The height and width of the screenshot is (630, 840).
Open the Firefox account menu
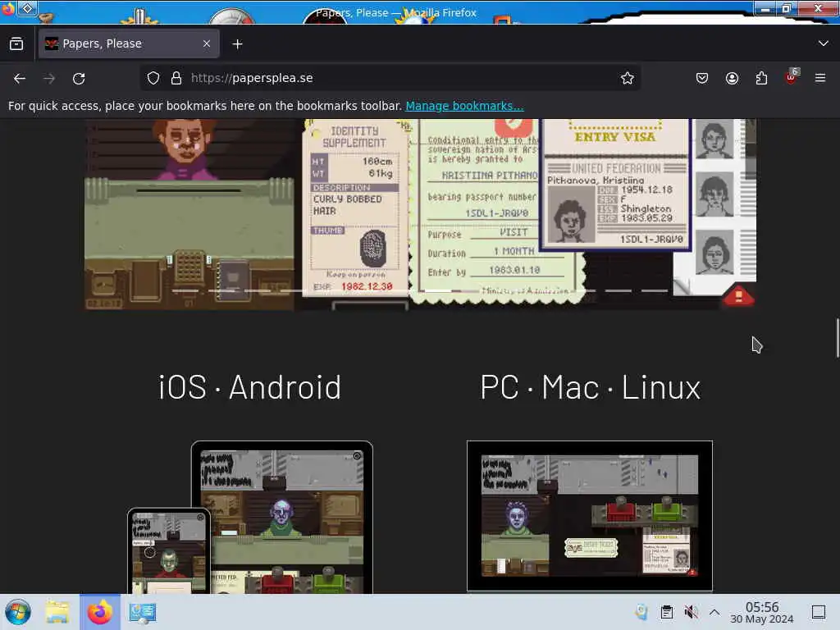click(x=732, y=78)
